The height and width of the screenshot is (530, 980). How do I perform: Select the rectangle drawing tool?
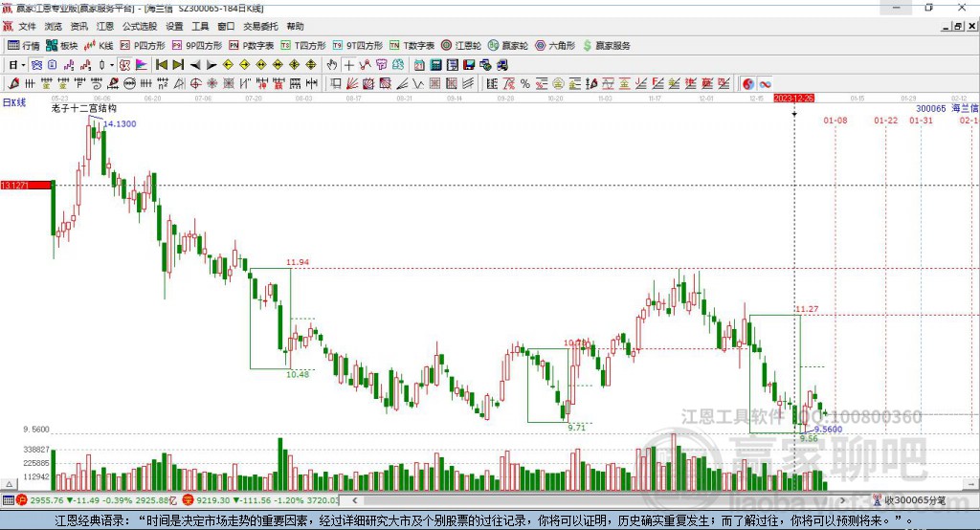(335, 84)
